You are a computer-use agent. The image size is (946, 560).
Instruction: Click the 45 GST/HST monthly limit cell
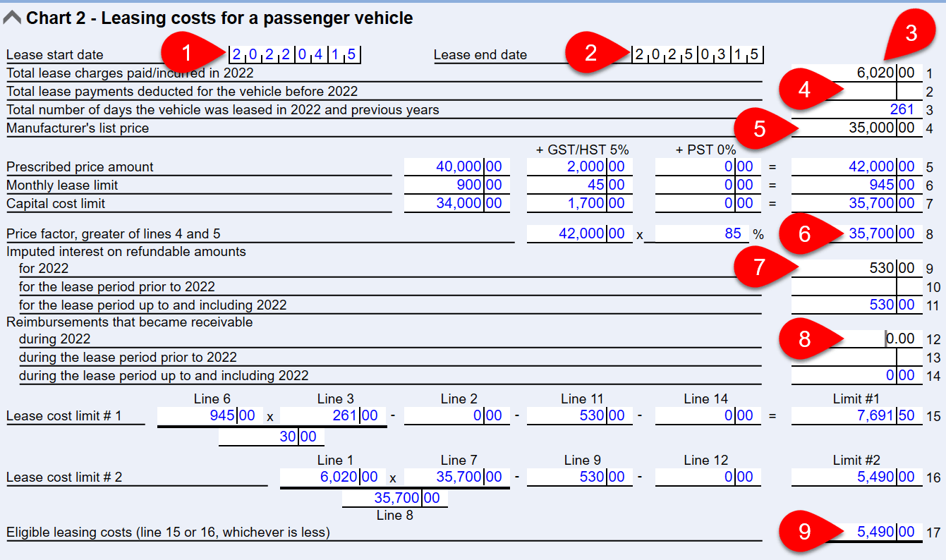coord(579,185)
